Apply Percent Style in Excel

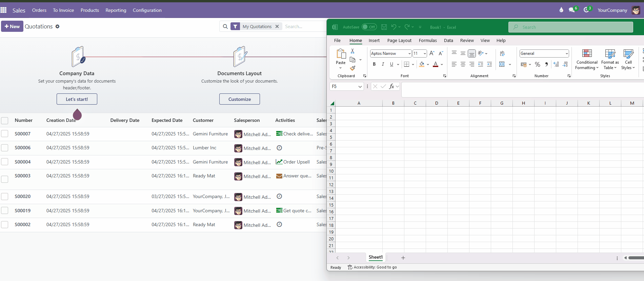point(538,64)
